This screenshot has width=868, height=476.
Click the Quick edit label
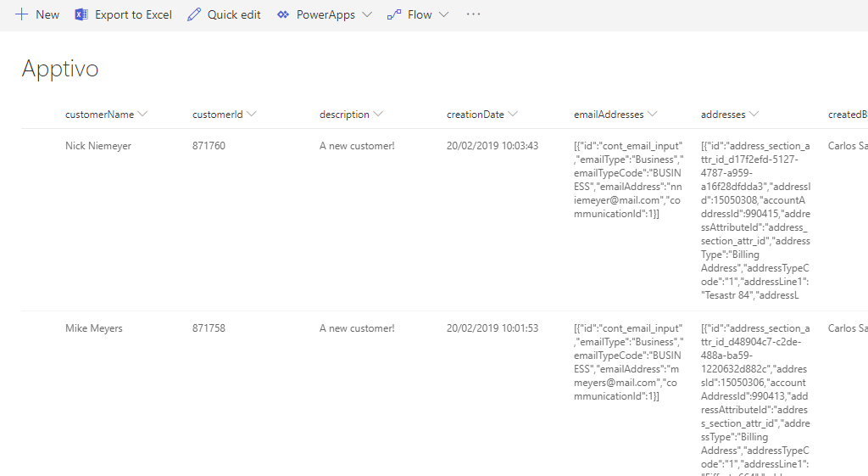tap(234, 14)
